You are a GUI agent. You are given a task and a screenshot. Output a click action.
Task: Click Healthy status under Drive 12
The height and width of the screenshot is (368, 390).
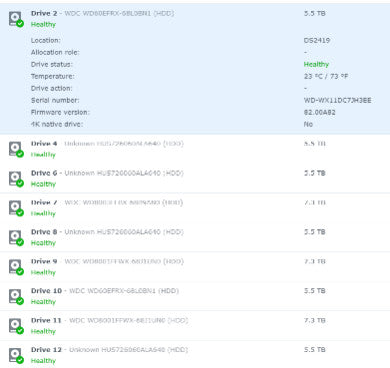click(43, 361)
